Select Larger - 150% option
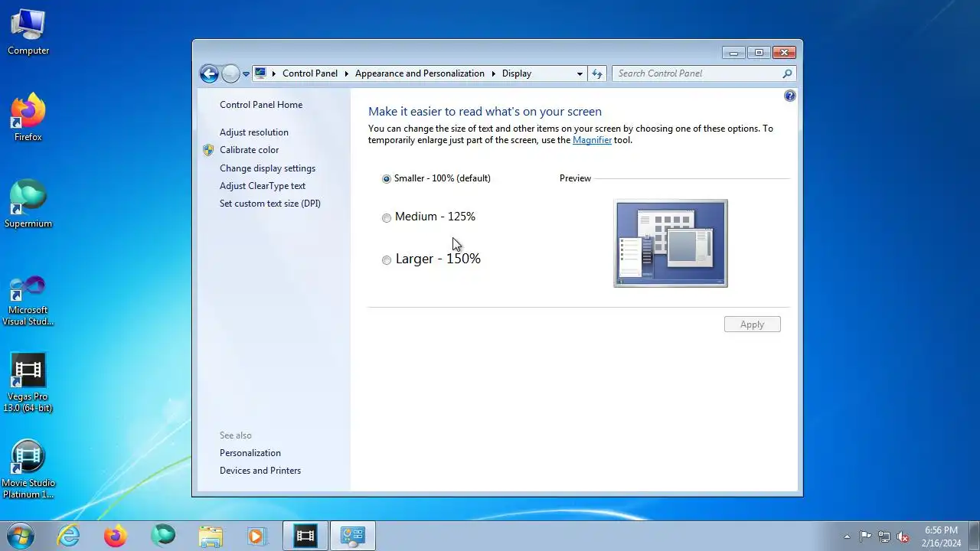This screenshot has width=980, height=551. point(431,259)
